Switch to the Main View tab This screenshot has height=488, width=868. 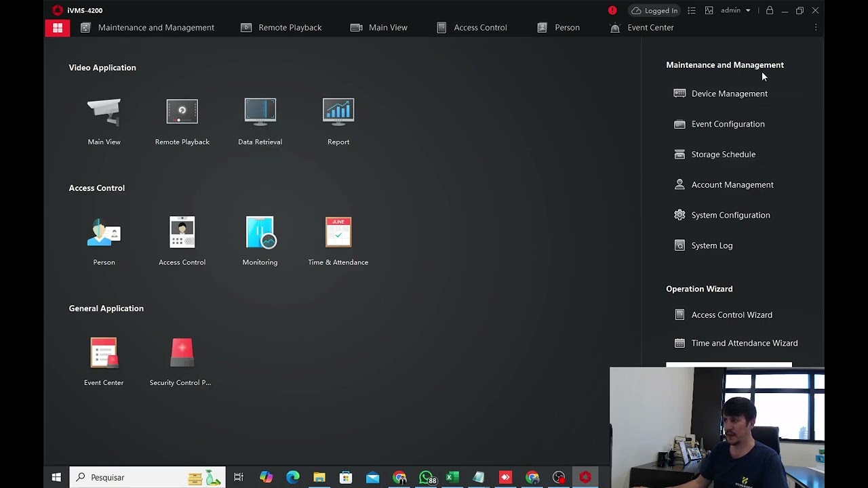pos(379,28)
